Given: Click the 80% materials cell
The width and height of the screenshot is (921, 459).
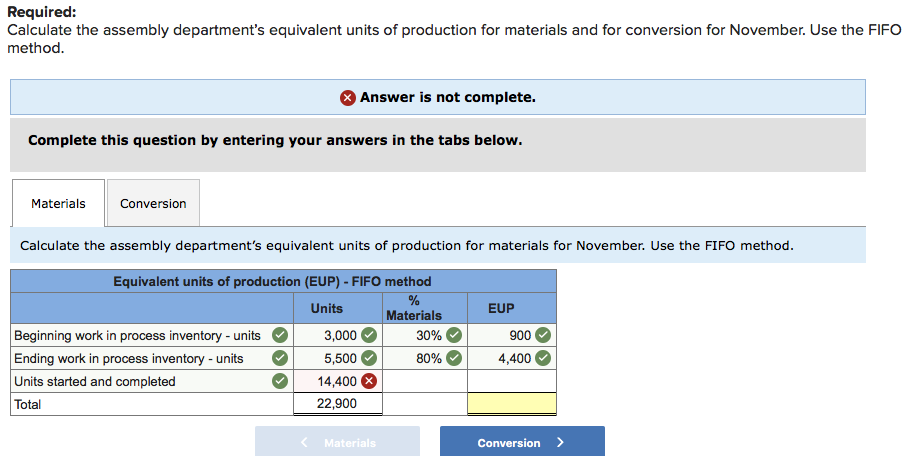Looking at the screenshot, I should coord(425,358).
